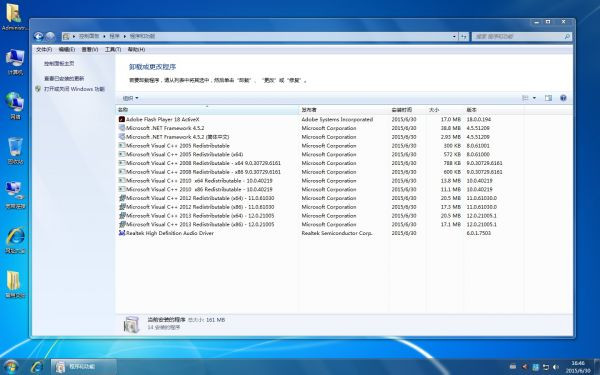Screen dimensions: 600x375
Task: Select Visual C++ 2008 Redistributable x64 9.0.30729.6161
Action: click(x=203, y=163)
